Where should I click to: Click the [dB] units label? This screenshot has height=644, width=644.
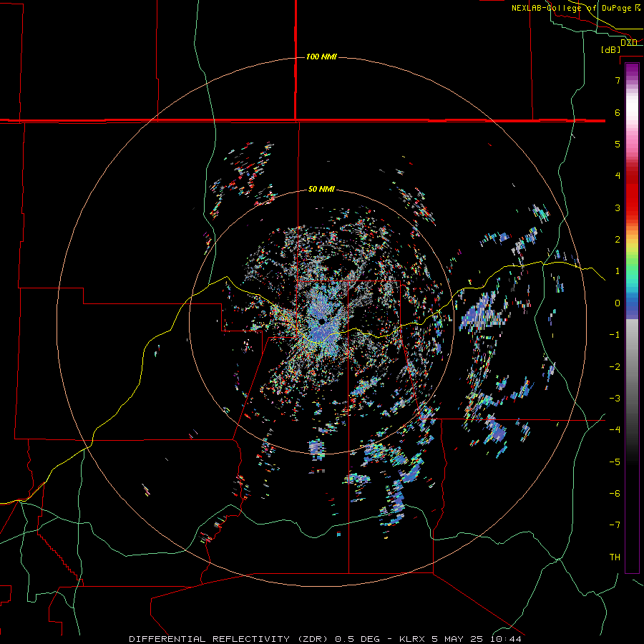click(611, 49)
